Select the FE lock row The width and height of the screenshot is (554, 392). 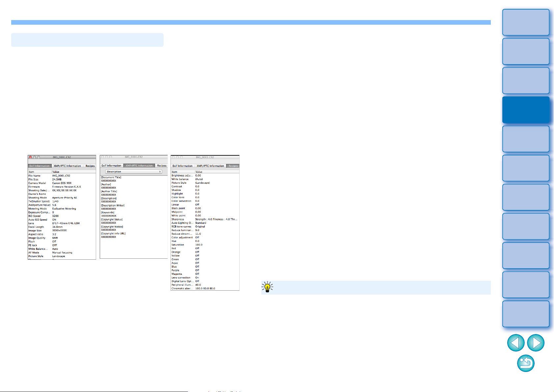(62, 245)
